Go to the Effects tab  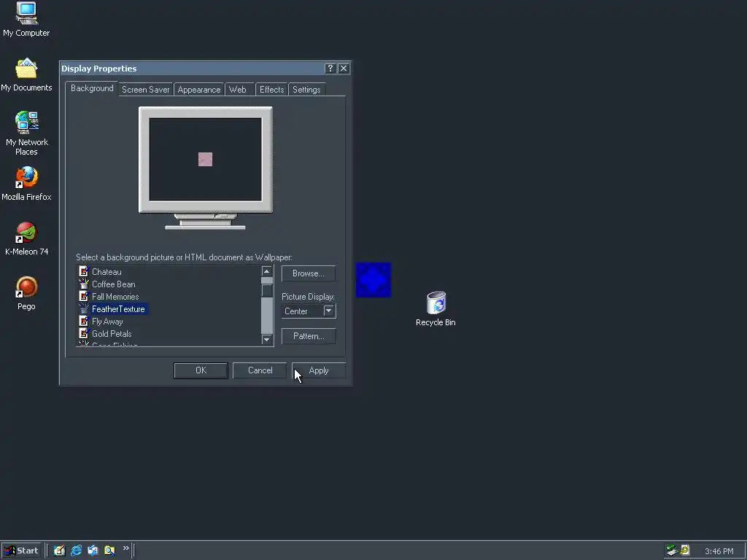point(271,90)
